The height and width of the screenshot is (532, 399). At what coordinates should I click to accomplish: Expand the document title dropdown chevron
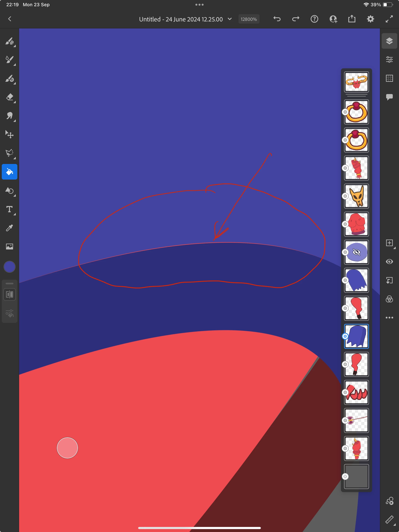pos(230,19)
